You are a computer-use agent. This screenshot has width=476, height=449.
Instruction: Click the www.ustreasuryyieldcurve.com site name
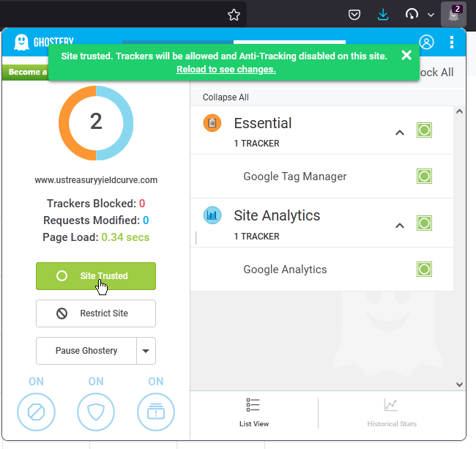[96, 179]
